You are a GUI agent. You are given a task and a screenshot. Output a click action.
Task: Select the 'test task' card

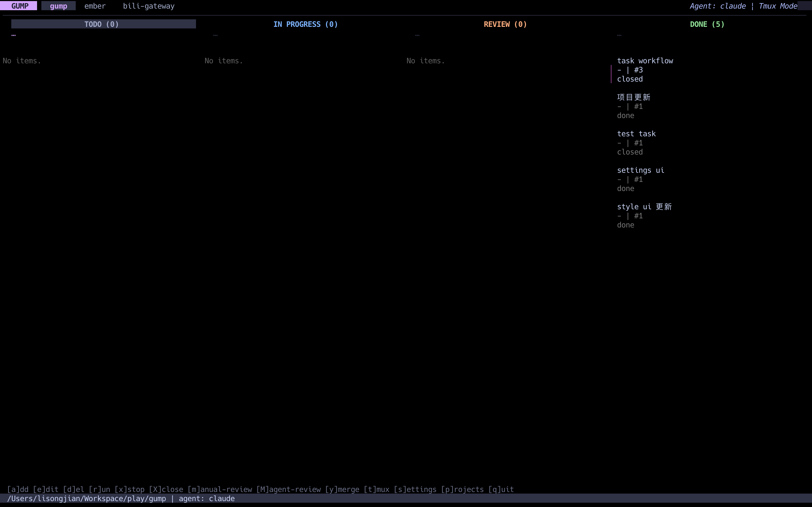pos(636,134)
